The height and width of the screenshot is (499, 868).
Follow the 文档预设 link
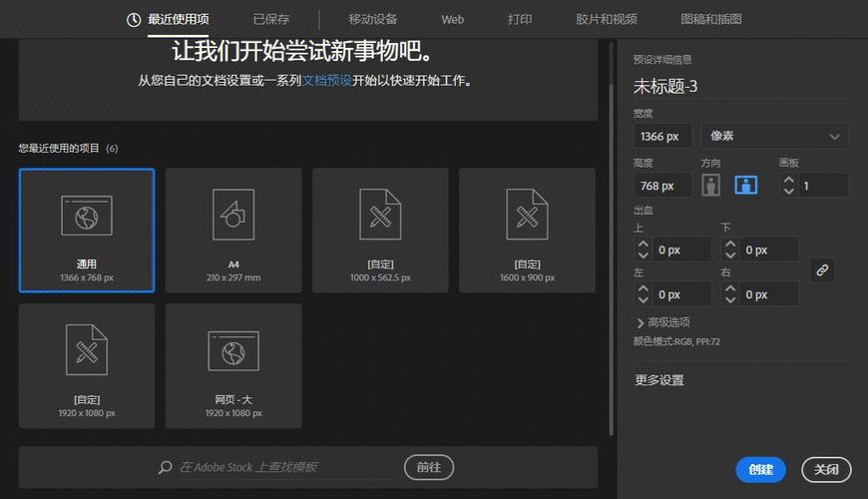[326, 81]
